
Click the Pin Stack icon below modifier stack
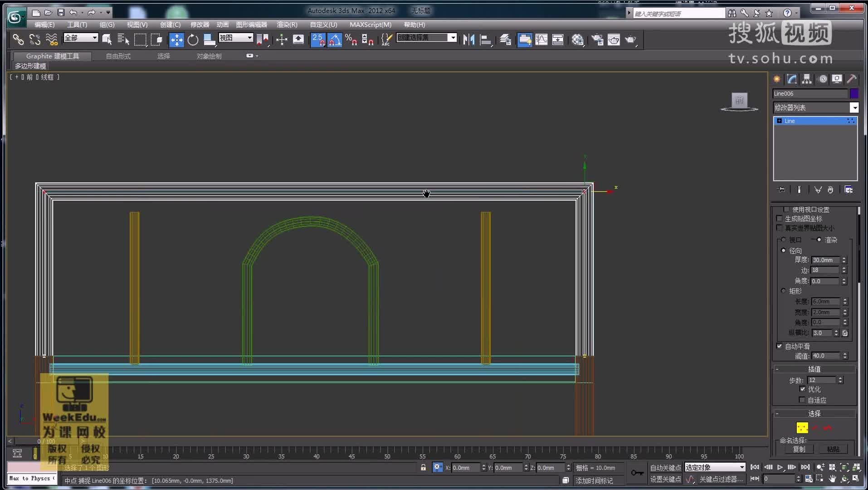click(781, 190)
